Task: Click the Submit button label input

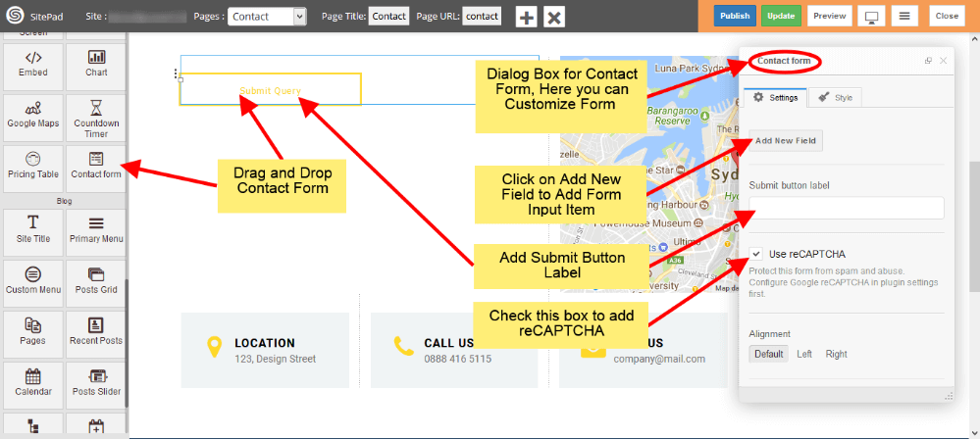Action: tap(847, 208)
